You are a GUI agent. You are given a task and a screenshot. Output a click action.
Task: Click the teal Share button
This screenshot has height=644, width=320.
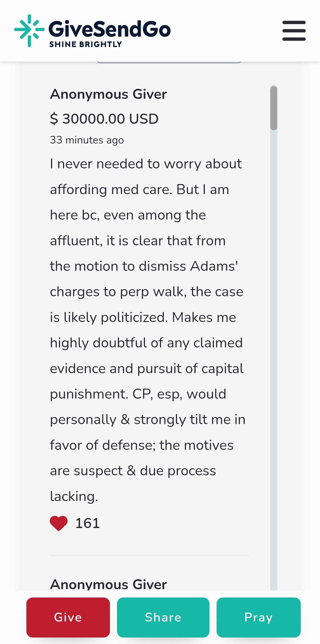(x=163, y=617)
